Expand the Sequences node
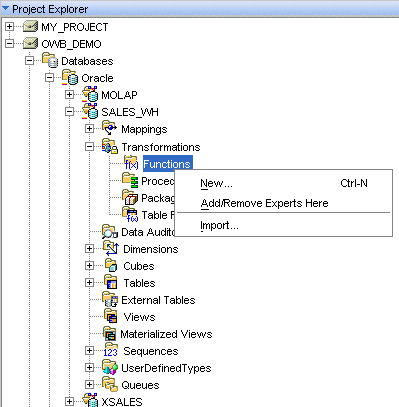The height and width of the screenshot is (407, 399). pos(89,350)
